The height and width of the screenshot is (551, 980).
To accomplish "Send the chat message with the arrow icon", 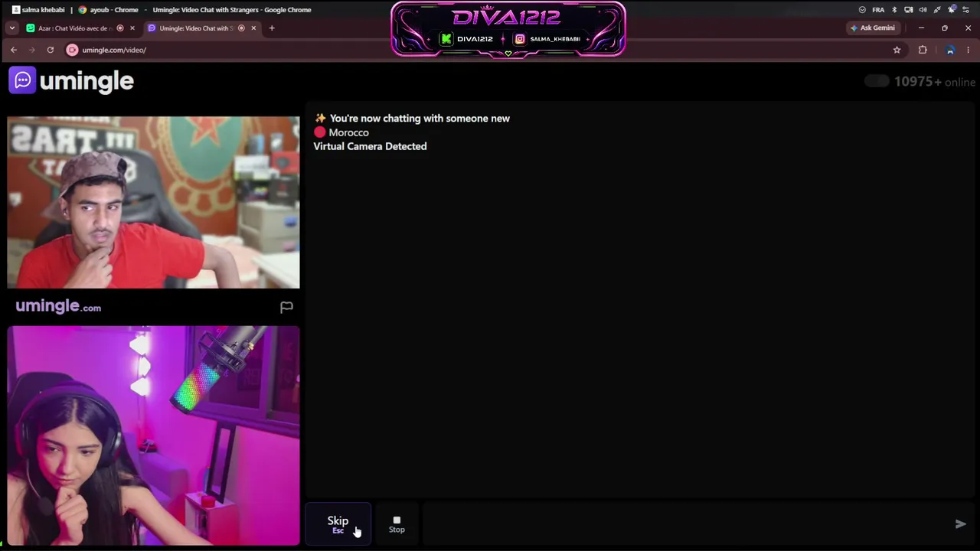I will point(960,524).
